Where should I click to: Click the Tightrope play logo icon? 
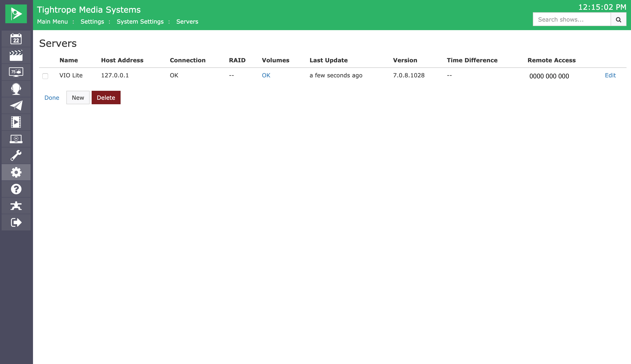point(16,14)
